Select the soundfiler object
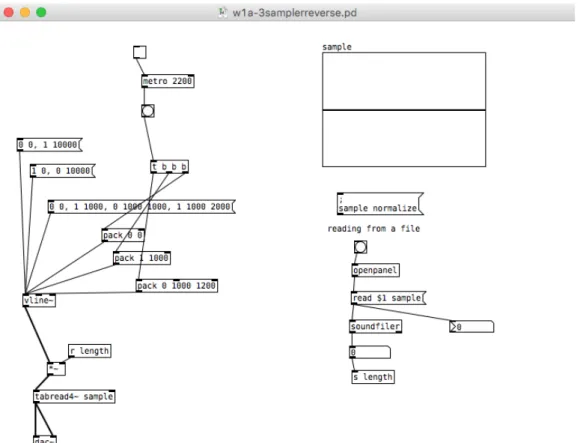Viewport: 580px width, 443px height. tap(375, 326)
